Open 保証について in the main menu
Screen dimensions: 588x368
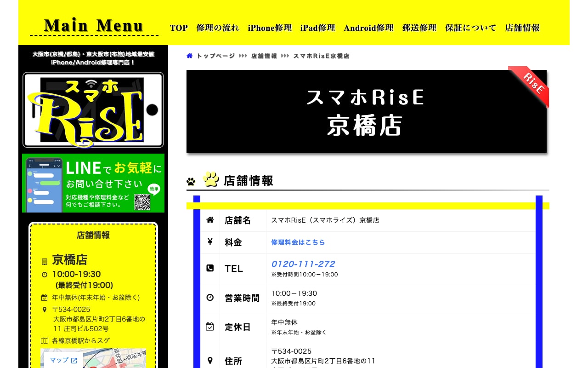[x=471, y=28]
